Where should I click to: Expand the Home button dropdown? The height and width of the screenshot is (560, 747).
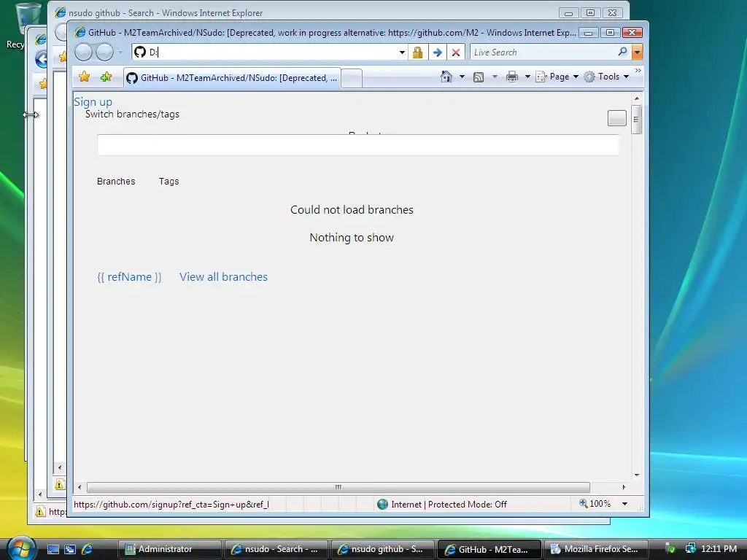click(x=462, y=77)
